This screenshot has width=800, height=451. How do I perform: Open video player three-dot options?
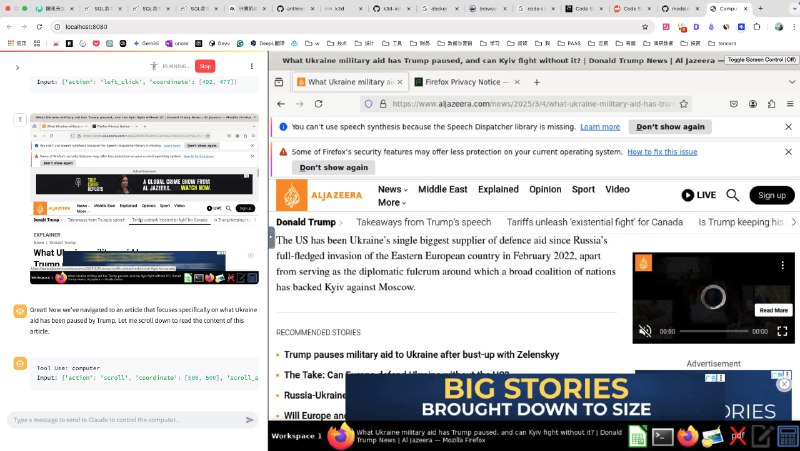point(782,265)
